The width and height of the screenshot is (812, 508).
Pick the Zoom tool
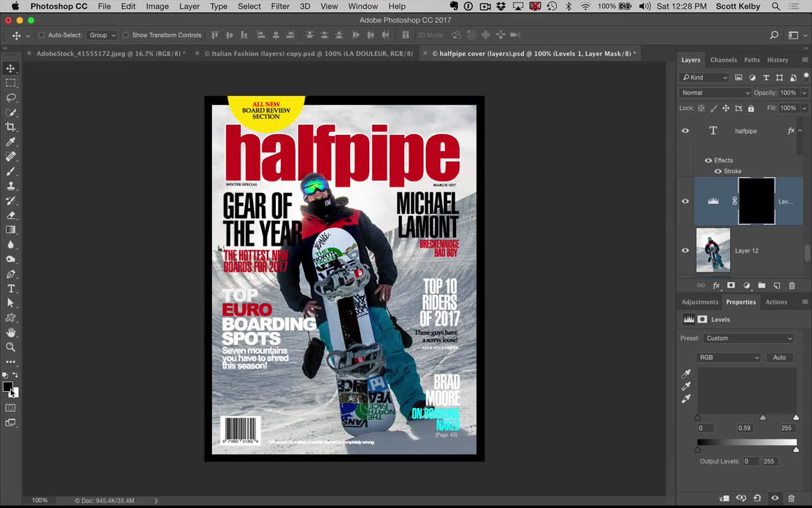[x=10, y=347]
